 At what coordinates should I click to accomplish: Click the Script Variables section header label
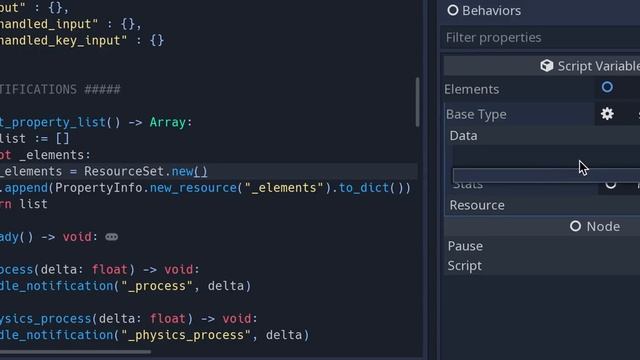pos(598,66)
